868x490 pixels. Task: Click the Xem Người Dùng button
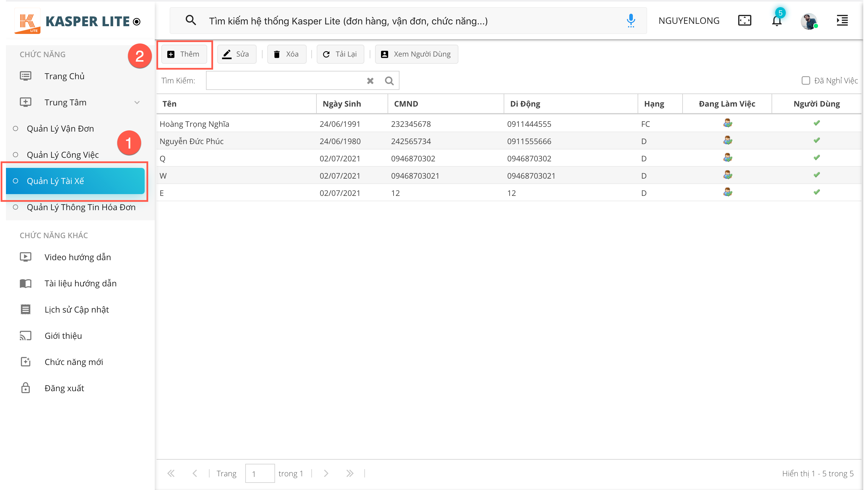point(416,54)
